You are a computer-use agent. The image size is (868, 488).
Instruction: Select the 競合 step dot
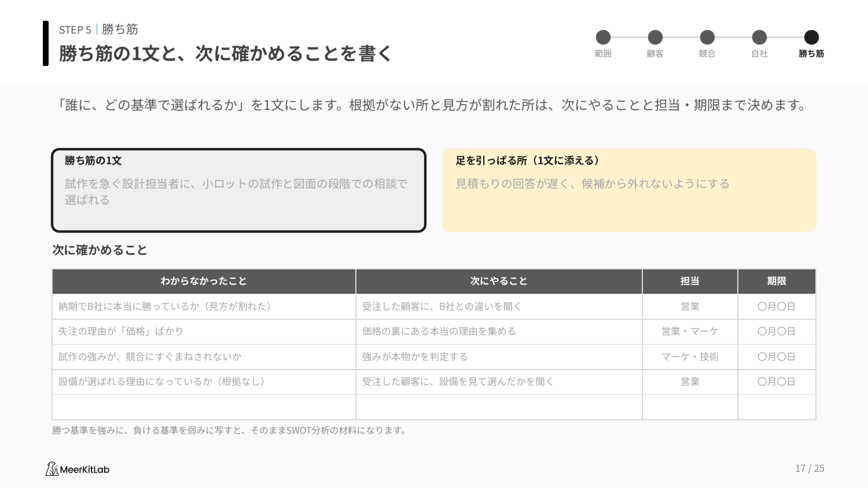[707, 37]
